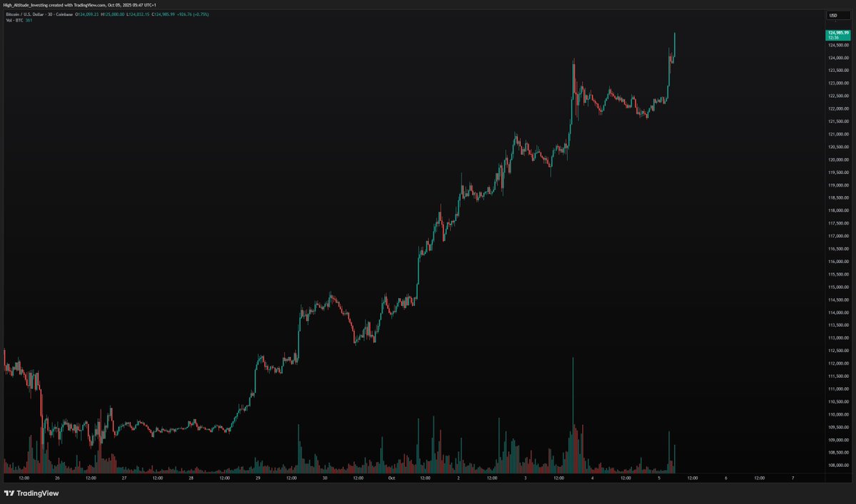Image resolution: width=856 pixels, height=504 pixels.
Task: Click the 123,000.00 price axis label
Action: pos(837,83)
